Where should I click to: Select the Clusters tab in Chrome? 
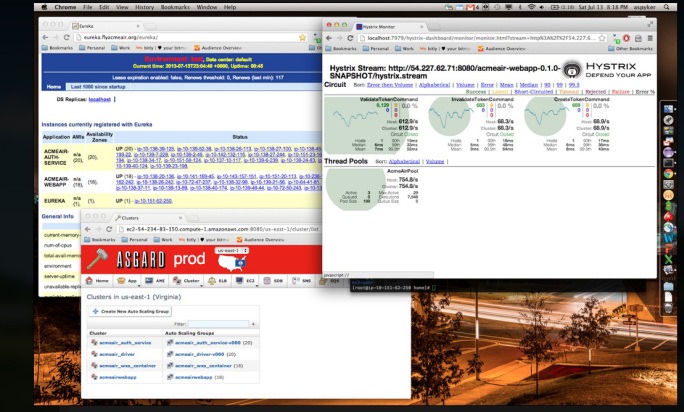point(148,217)
